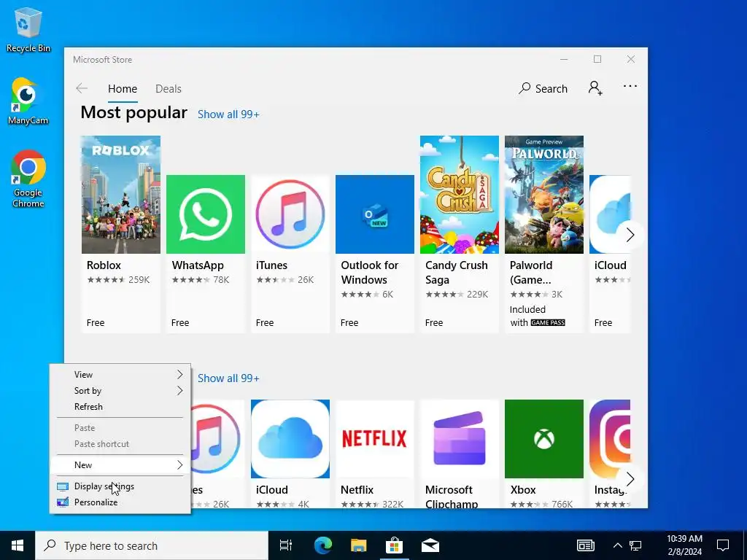Viewport: 747px width, 560px height.
Task: Open the clock showing 10:39 AM
Action: click(684, 545)
